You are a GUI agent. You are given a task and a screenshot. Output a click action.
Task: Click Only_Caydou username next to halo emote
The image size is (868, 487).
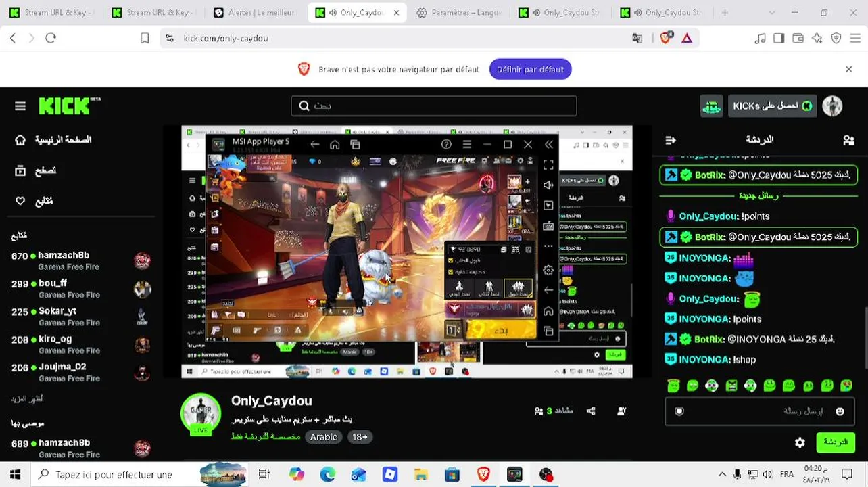[x=708, y=299]
